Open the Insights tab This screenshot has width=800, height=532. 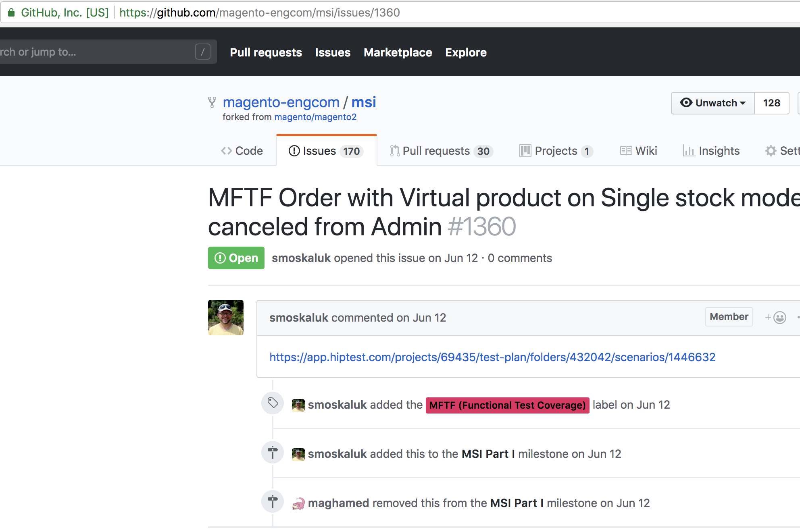(711, 151)
